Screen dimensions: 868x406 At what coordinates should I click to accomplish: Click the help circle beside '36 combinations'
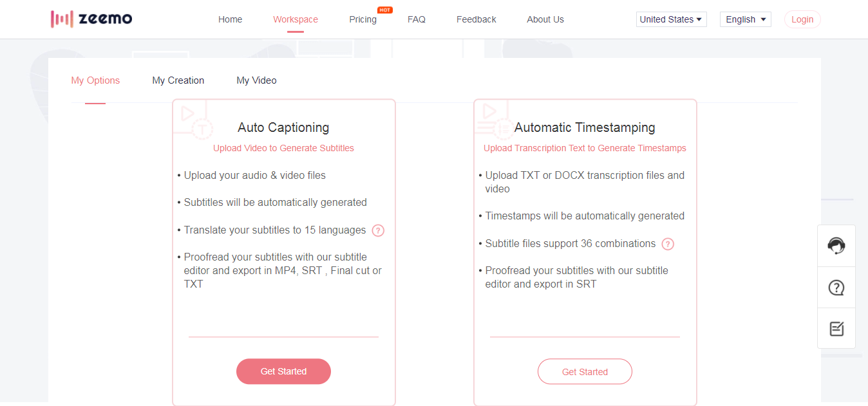(x=668, y=244)
